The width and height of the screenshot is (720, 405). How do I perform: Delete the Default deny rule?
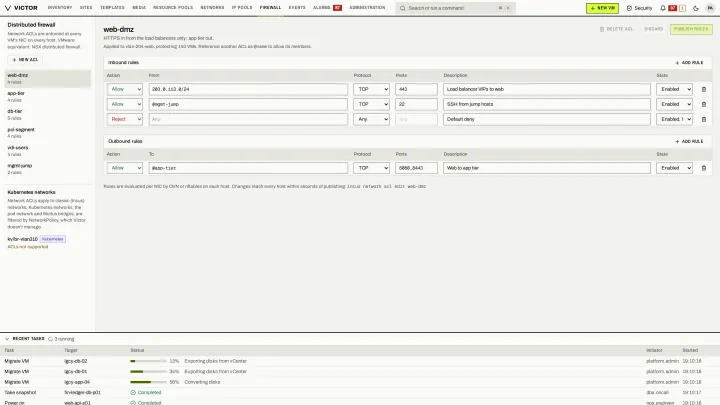[703, 119]
